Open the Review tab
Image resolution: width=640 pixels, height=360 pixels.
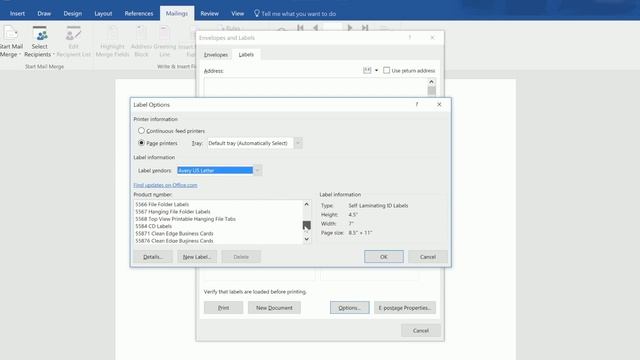tap(209, 13)
